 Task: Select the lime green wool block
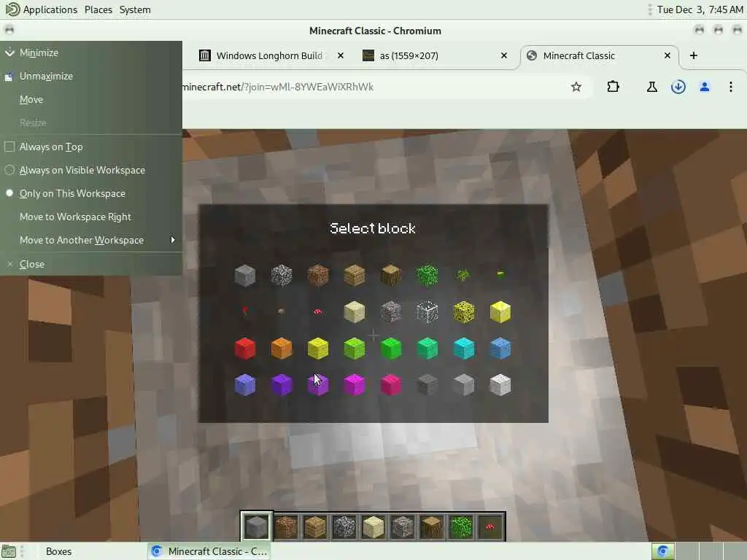pyautogui.click(x=354, y=349)
